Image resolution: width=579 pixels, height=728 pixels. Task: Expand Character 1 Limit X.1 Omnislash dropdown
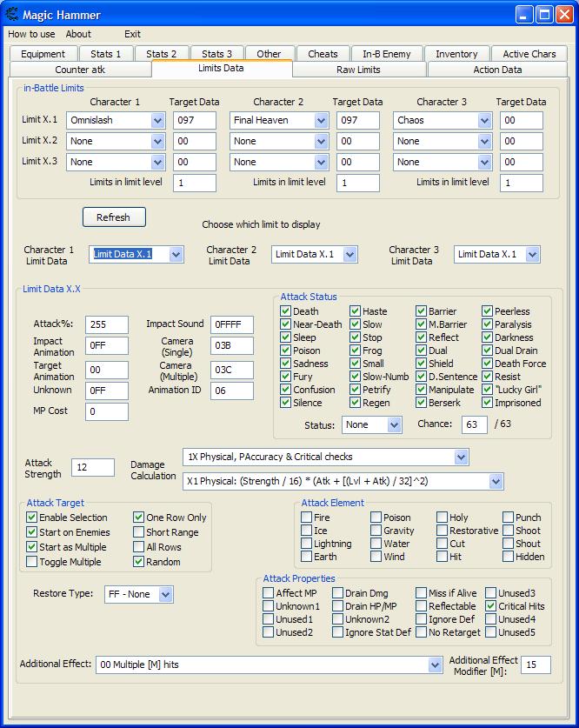click(x=157, y=121)
